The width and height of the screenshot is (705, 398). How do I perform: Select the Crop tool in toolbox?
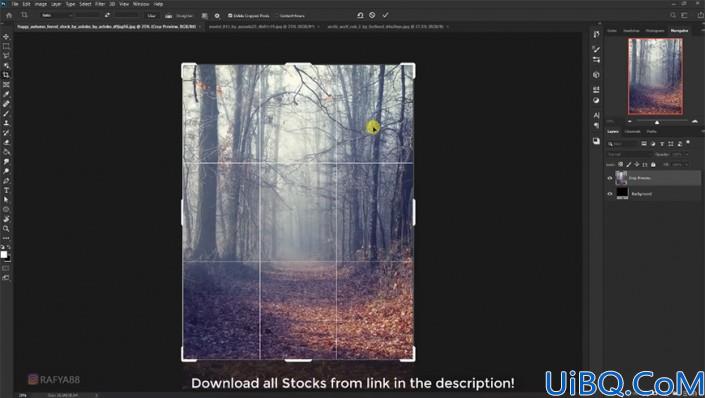coord(6,75)
